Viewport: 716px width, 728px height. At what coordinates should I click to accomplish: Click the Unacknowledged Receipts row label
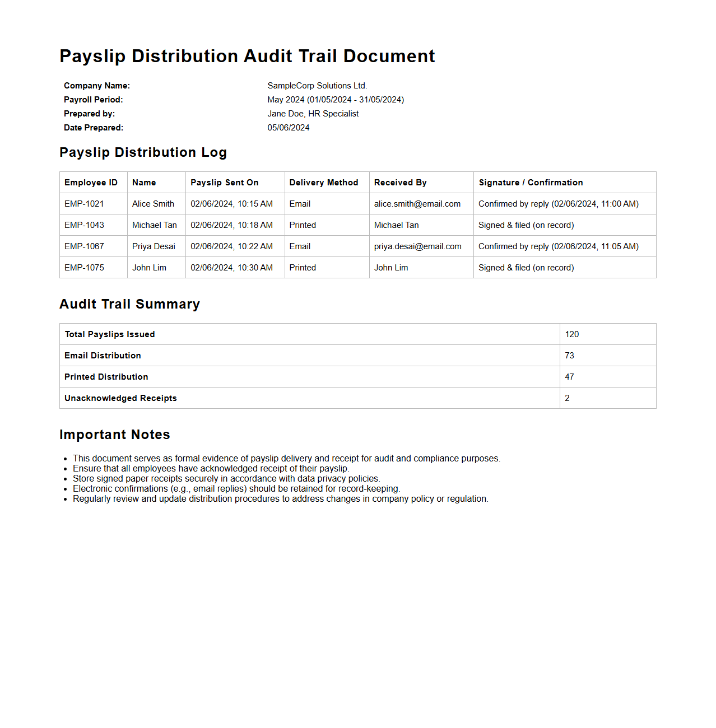tap(120, 398)
